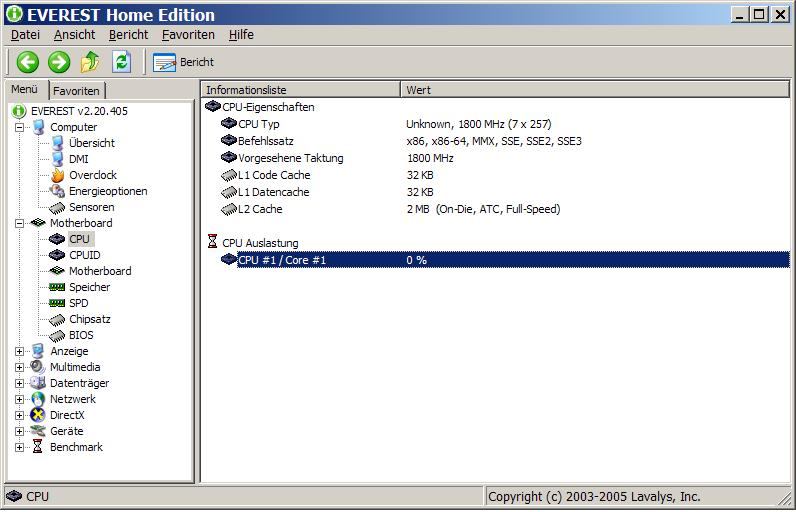796x512 pixels.
Task: Select the L2 Cache row
Action: point(495,209)
